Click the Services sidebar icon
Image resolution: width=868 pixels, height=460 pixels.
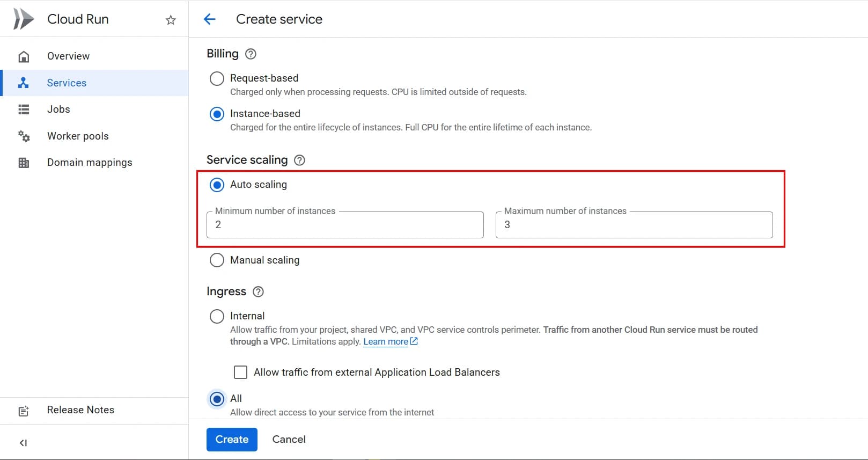click(23, 83)
